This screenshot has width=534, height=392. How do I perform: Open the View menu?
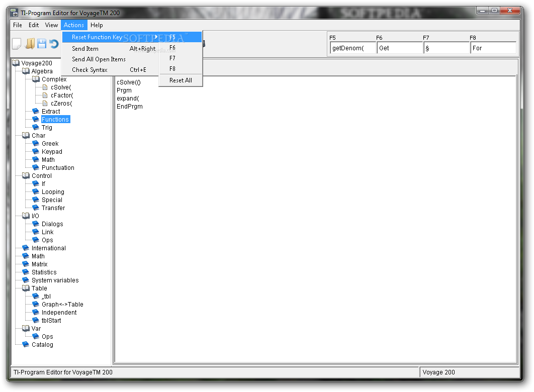coord(51,25)
